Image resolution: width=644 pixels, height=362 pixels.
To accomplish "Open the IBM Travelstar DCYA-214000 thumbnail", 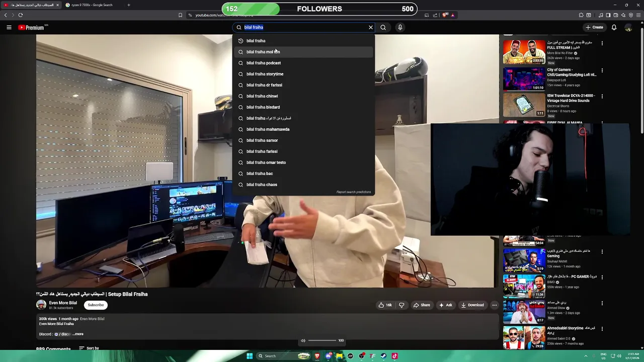I will (x=524, y=105).
